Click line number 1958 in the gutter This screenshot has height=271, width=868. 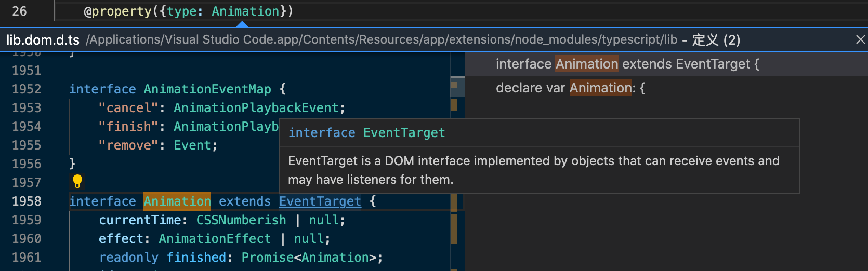[x=27, y=201]
